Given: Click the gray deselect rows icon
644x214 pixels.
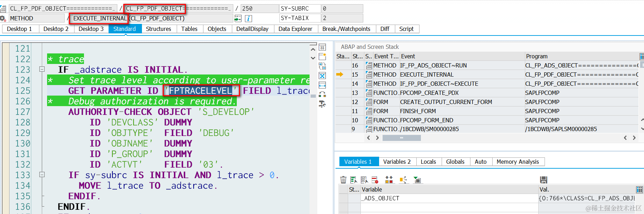Looking at the screenshot, I should [364, 180].
